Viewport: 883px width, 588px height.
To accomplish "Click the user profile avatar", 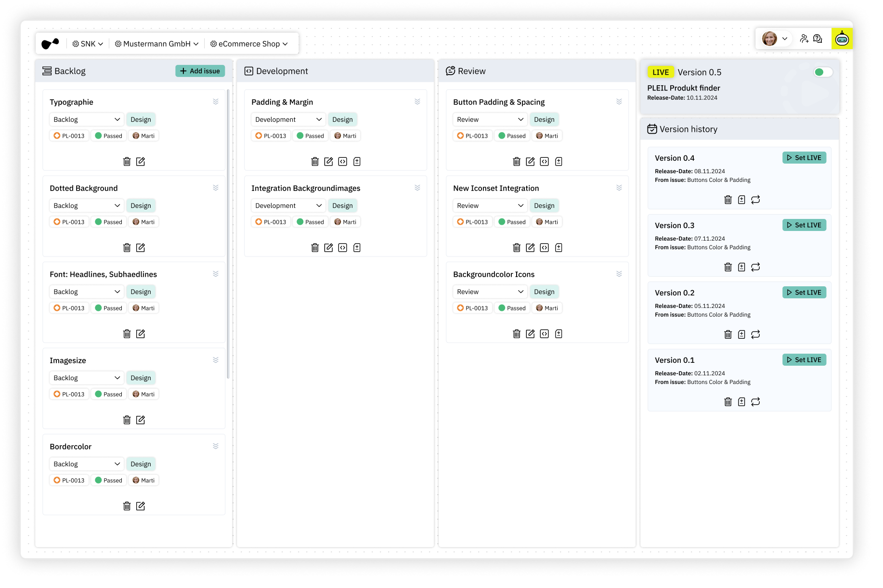I will (x=769, y=38).
